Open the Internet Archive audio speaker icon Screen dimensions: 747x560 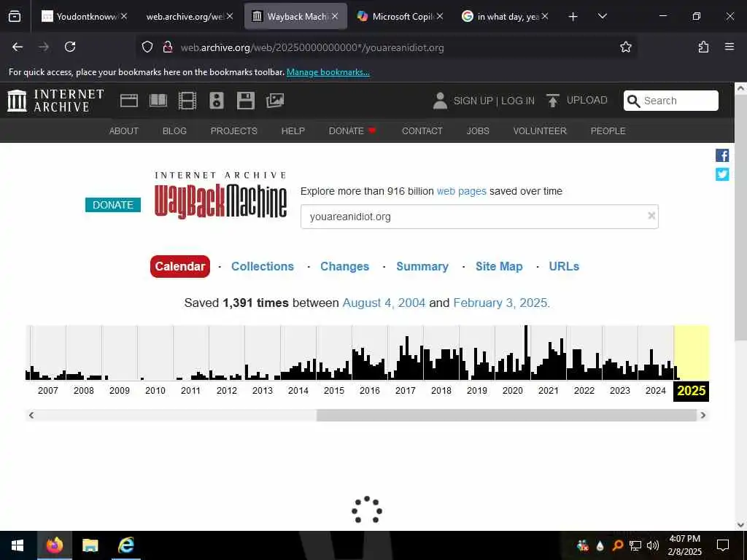(x=216, y=101)
